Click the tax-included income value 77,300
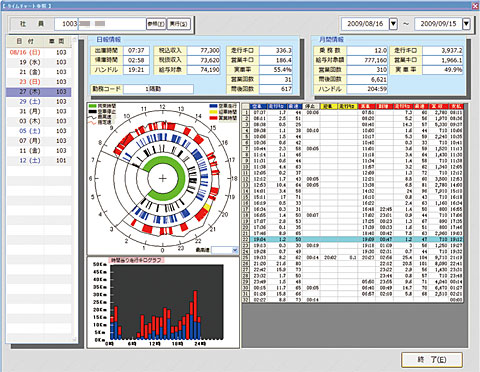This screenshot has height=372, width=480. [x=204, y=51]
